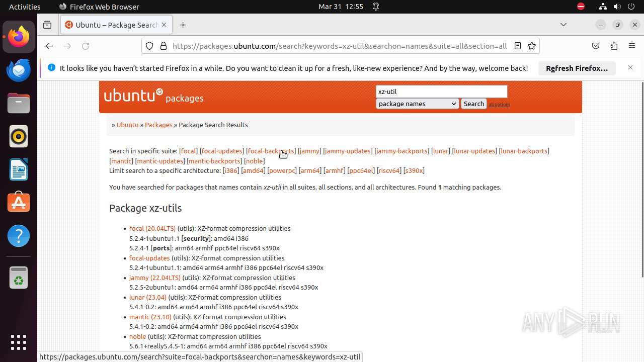The height and width of the screenshot is (362, 644).
Task: Limit search to focal-updates suite
Action: click(222, 151)
